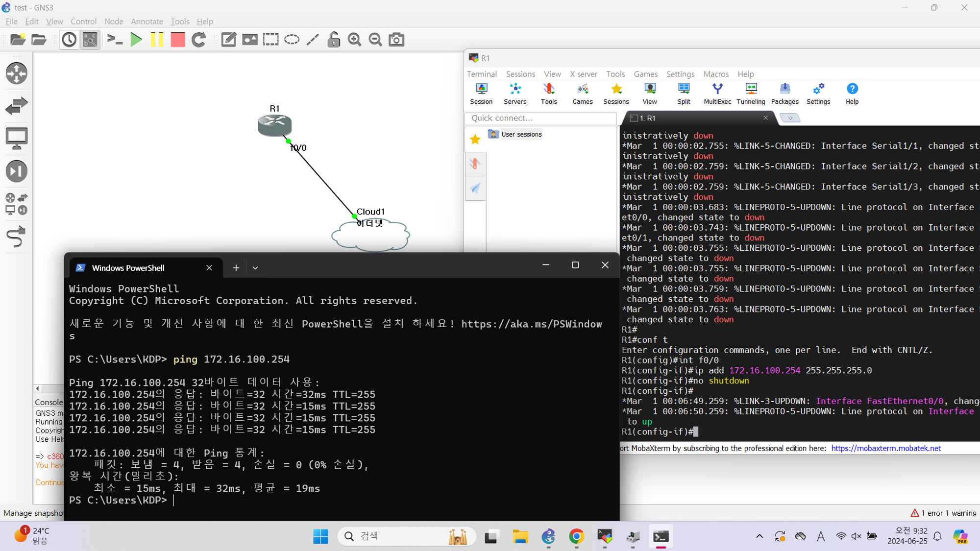This screenshot has height=551, width=980.
Task: Suspend all nodes with yellow pause icon
Action: tap(157, 40)
